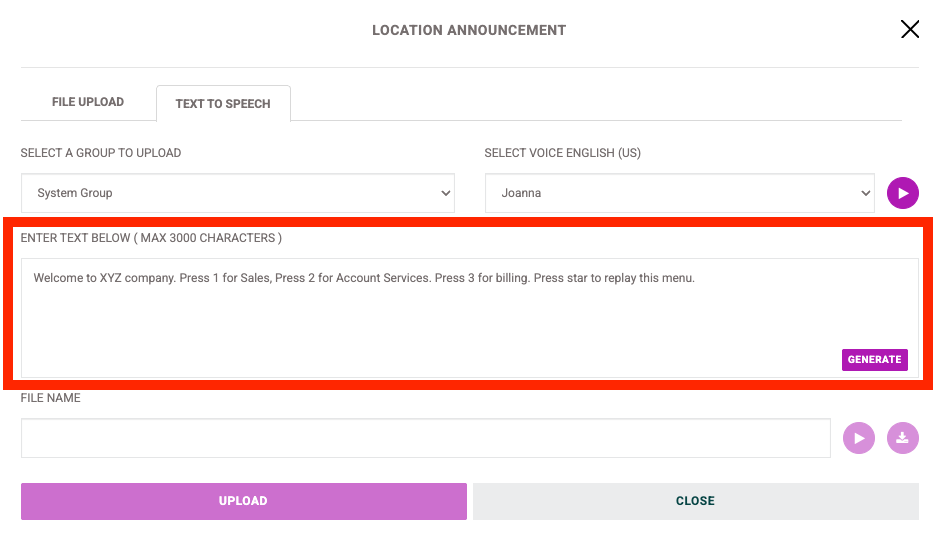940x539 pixels.
Task: Click the chevron arrow on Joanna voice dropdown
Action: click(x=865, y=193)
